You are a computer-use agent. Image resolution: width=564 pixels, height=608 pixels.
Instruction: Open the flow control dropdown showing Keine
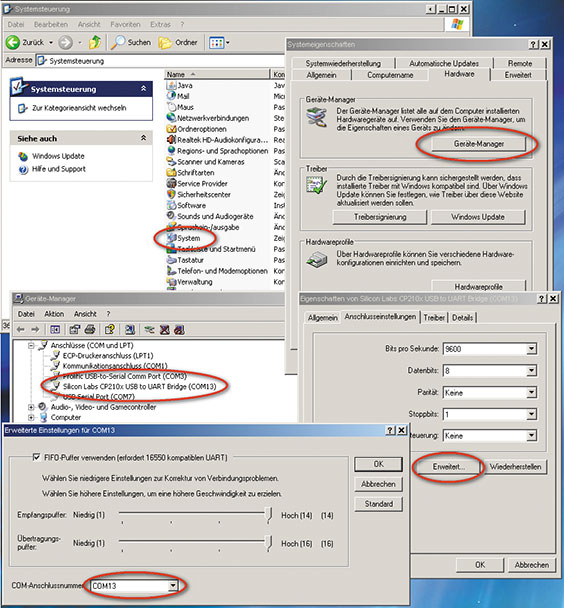[532, 436]
